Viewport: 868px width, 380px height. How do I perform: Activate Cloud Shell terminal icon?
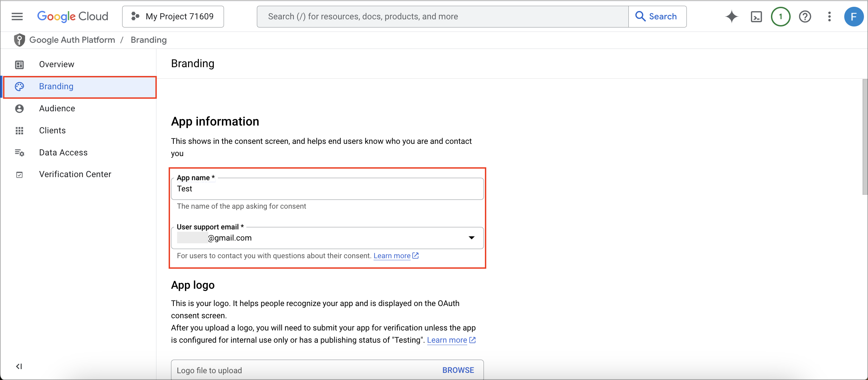click(x=756, y=16)
